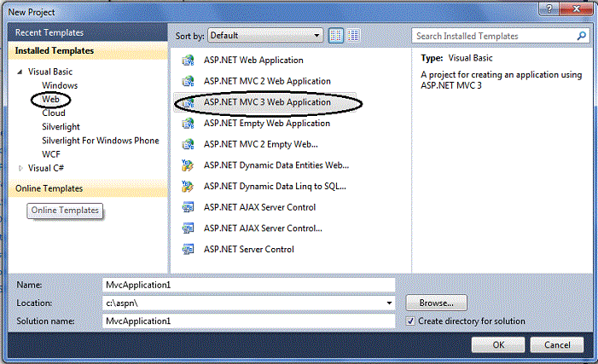598x364 pixels.
Task: Click the Name text field
Action: (x=248, y=285)
